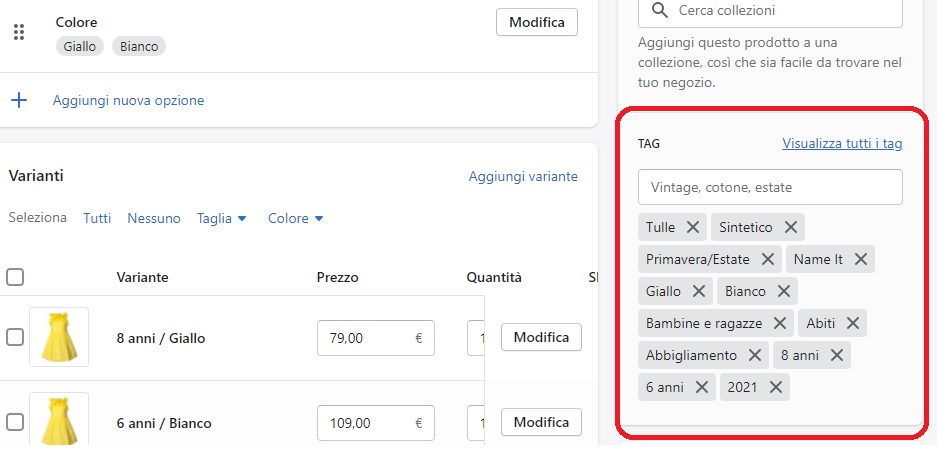Toggle the select-all variants checkbox

coord(15,277)
